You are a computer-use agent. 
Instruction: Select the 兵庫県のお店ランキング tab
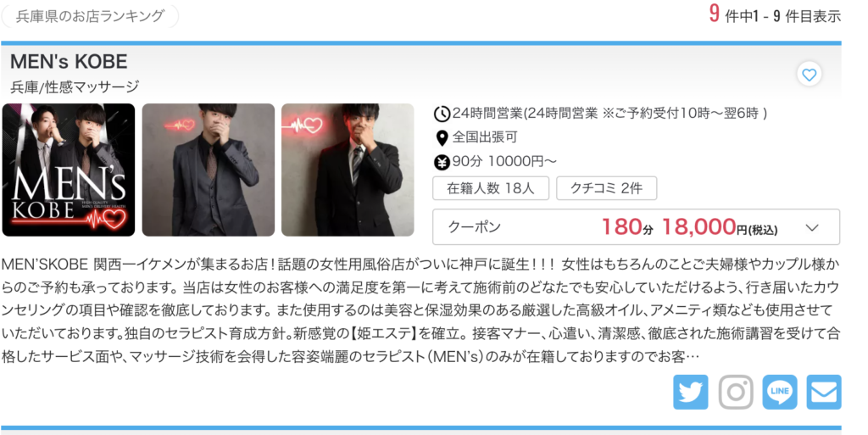(x=90, y=16)
